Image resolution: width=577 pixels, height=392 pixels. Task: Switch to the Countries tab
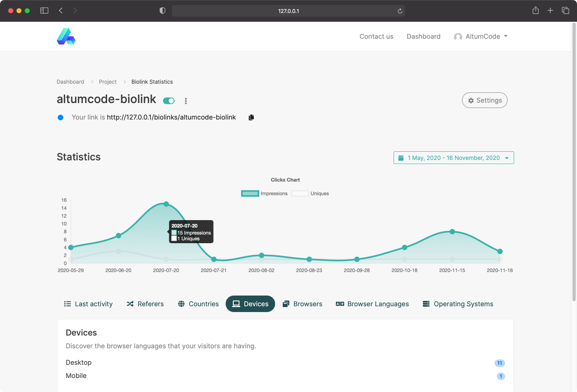pyautogui.click(x=198, y=304)
